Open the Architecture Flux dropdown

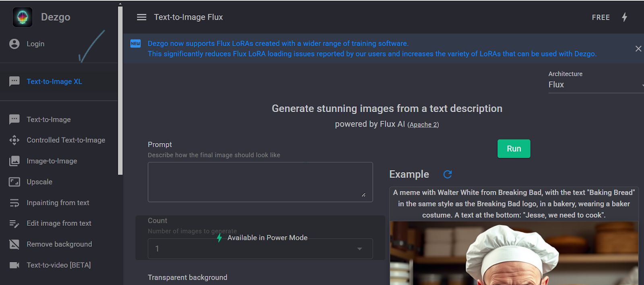pos(596,85)
